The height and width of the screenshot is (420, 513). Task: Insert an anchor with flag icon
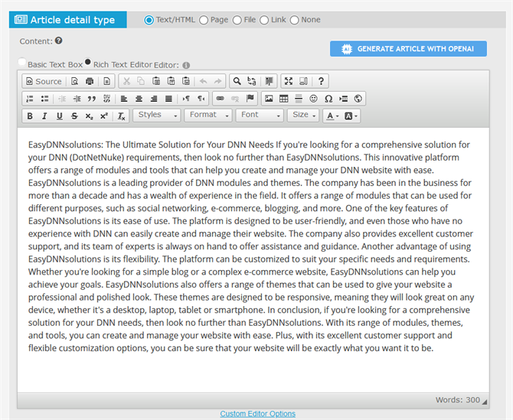pos(250,99)
